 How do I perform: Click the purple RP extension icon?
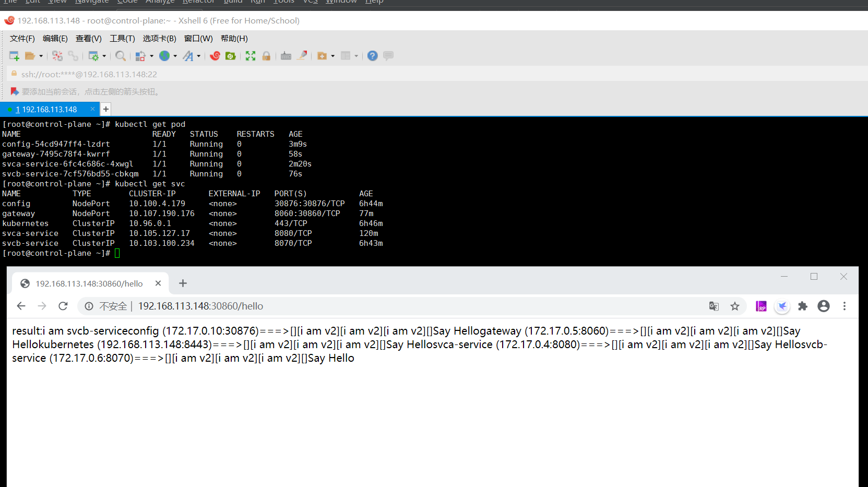point(761,306)
